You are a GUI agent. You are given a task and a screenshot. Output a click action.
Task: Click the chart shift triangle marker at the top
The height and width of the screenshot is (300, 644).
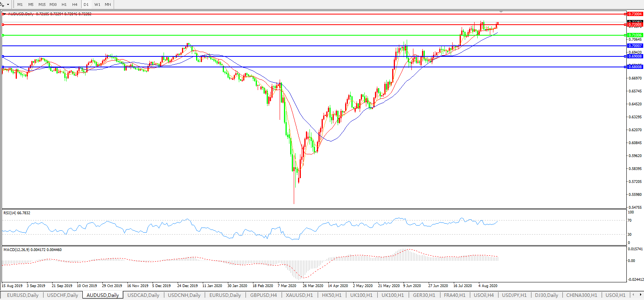[501, 12]
